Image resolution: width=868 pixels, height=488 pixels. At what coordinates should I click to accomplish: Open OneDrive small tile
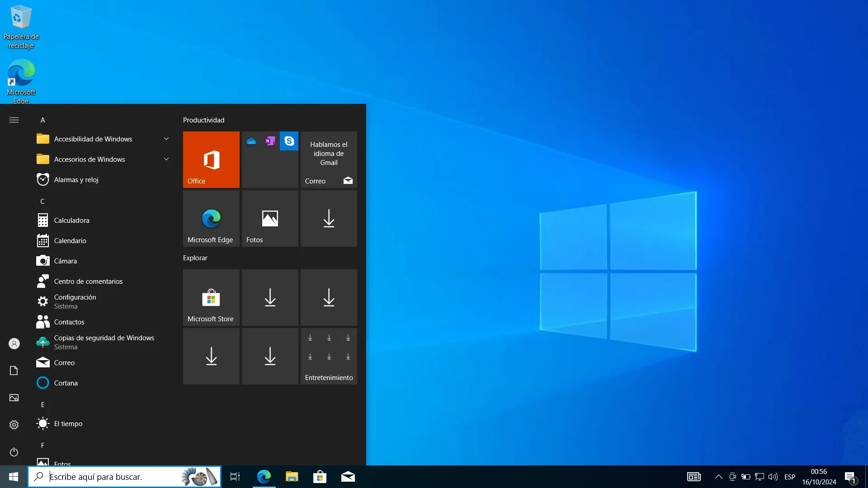click(x=251, y=141)
